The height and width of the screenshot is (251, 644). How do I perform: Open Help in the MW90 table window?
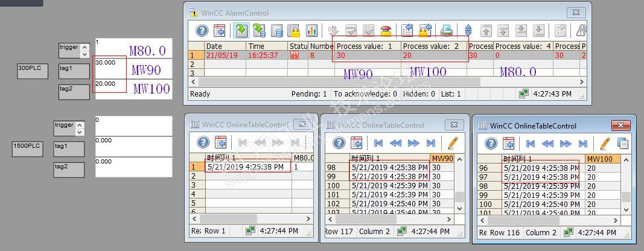(x=339, y=143)
